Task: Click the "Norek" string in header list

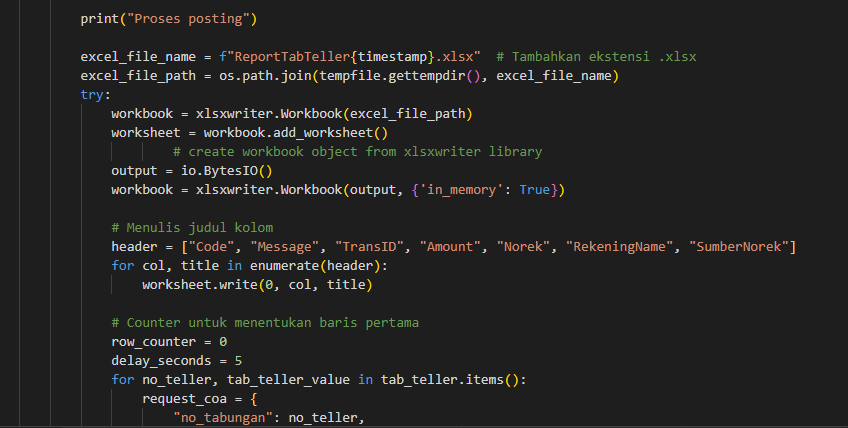Action: [523, 247]
